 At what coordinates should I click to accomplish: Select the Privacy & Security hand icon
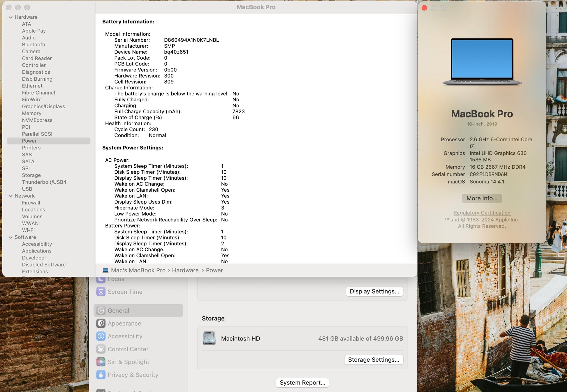(x=101, y=375)
